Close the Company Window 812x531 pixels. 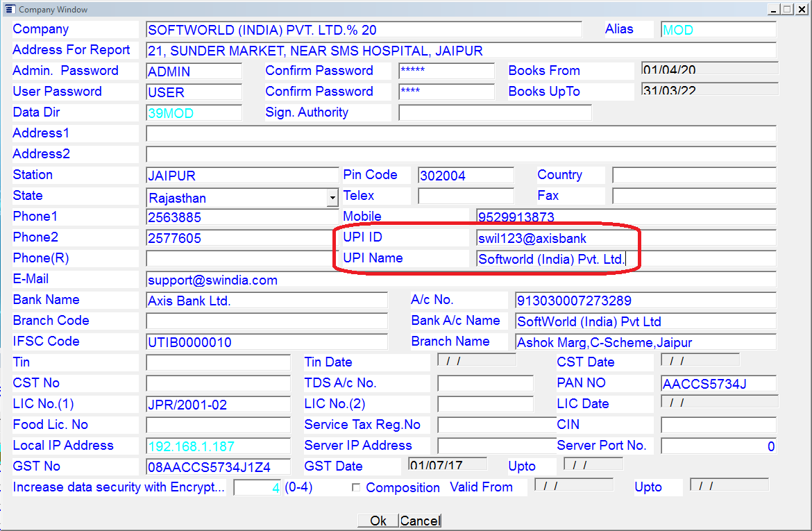point(802,9)
